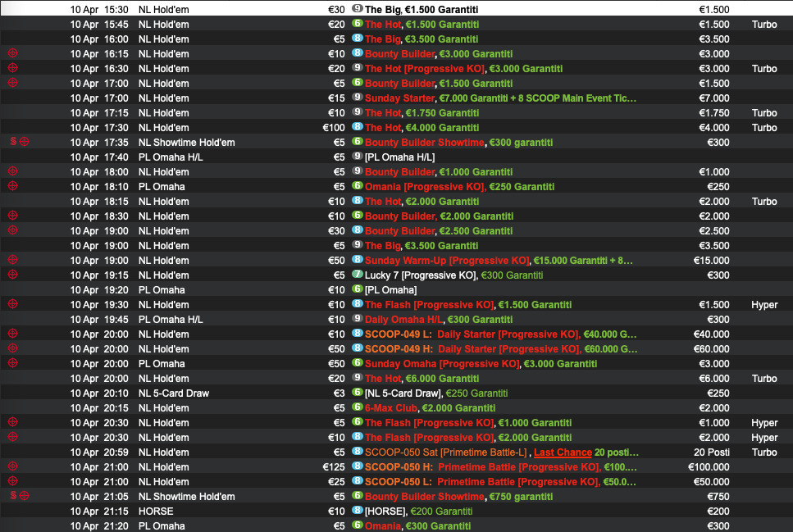The height and width of the screenshot is (532, 793).
Task: Open the Last Chance link in SCOOP-050 Sat row
Action: tap(563, 452)
